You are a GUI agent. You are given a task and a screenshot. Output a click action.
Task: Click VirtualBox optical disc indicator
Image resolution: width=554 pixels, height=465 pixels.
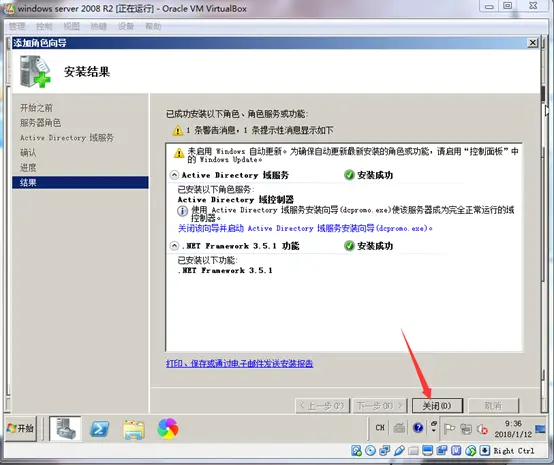pyautogui.click(x=370, y=451)
